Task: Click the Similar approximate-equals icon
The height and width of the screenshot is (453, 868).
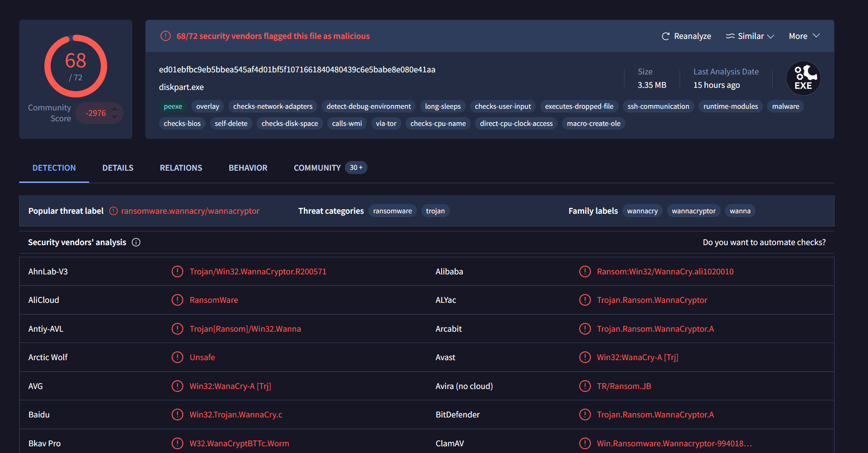Action: point(730,36)
